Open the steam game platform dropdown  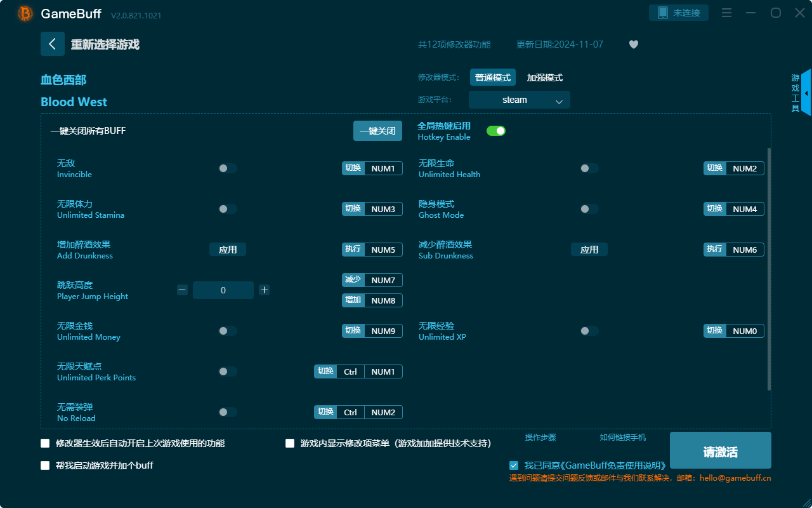pos(519,100)
